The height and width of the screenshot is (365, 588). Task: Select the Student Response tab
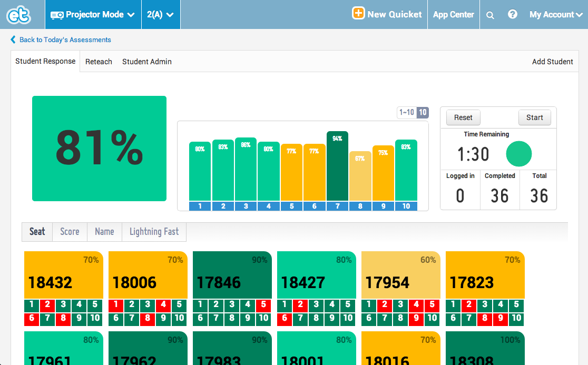tap(45, 61)
